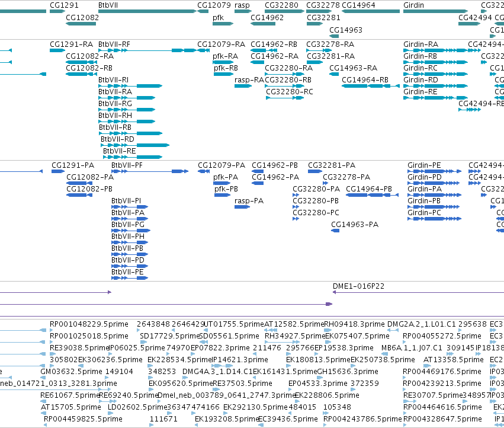Image resolution: width=504 pixels, height=428 pixels.
Task: Select the BtbVII-RI transcript
Action: (130, 86)
